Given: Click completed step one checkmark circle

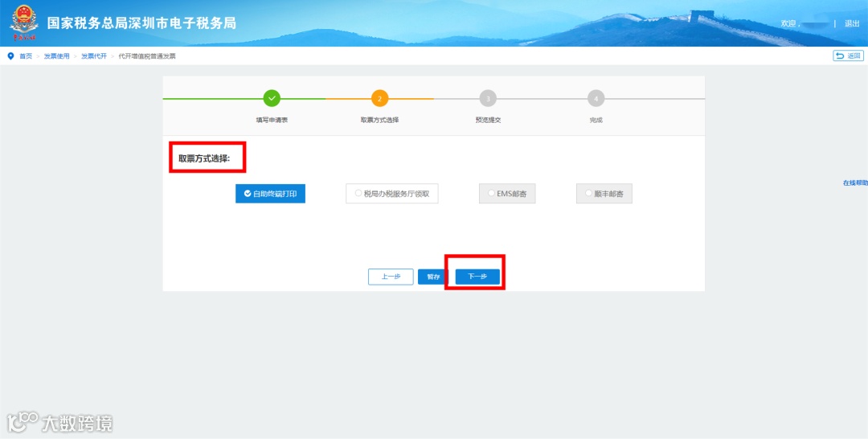Looking at the screenshot, I should click(272, 99).
